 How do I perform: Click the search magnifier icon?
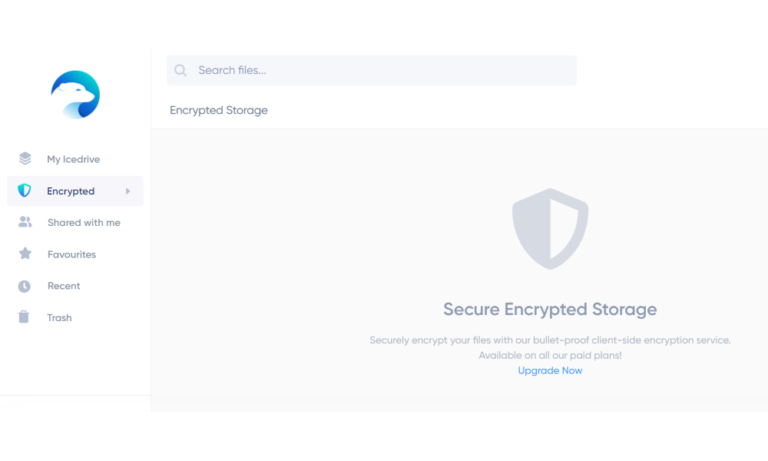tap(180, 71)
